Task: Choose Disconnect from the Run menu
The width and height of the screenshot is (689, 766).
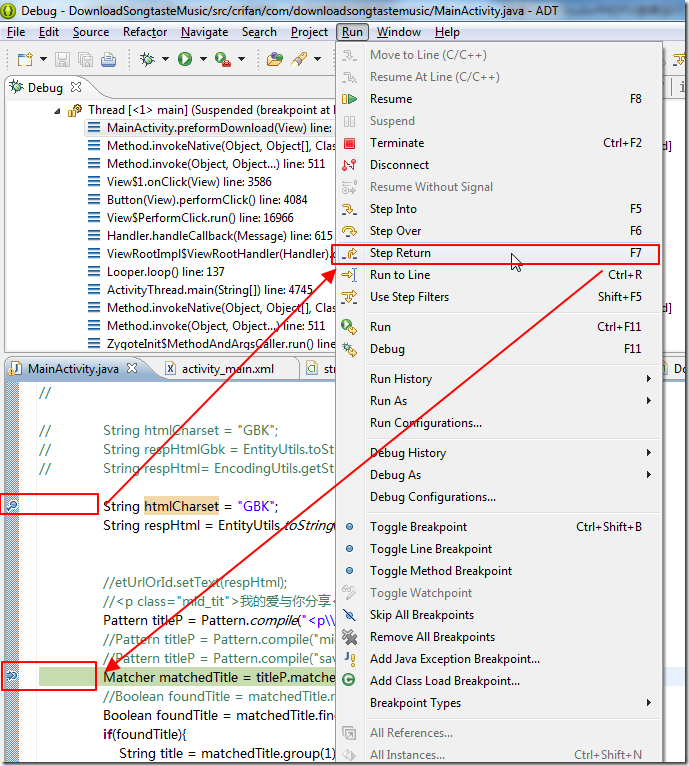Action: coord(498,165)
